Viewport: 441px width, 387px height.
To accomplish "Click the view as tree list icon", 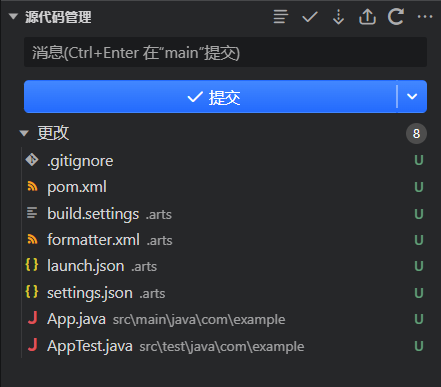I will point(281,17).
